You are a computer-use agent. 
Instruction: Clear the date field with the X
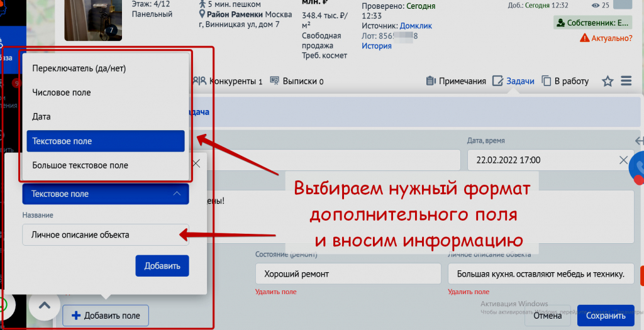coord(623,160)
